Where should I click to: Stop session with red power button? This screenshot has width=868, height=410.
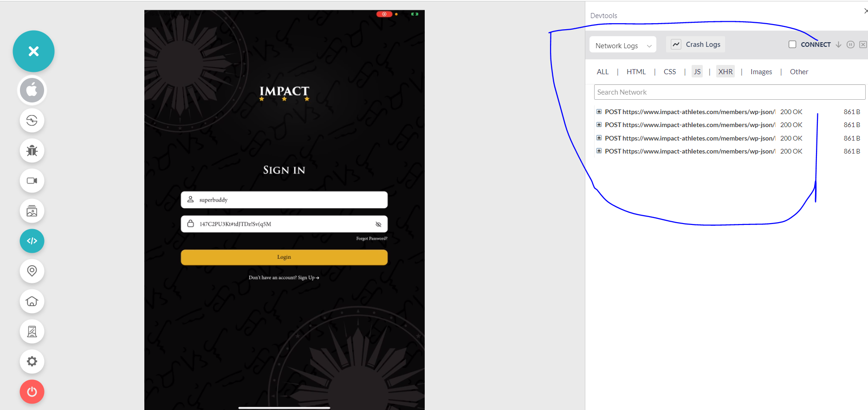pyautogui.click(x=32, y=392)
